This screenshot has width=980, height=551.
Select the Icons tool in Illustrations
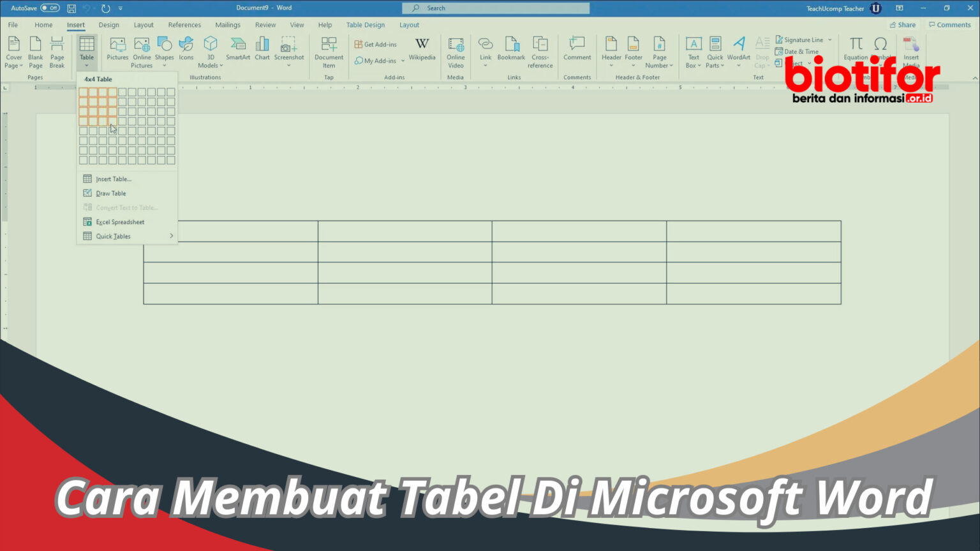click(186, 51)
